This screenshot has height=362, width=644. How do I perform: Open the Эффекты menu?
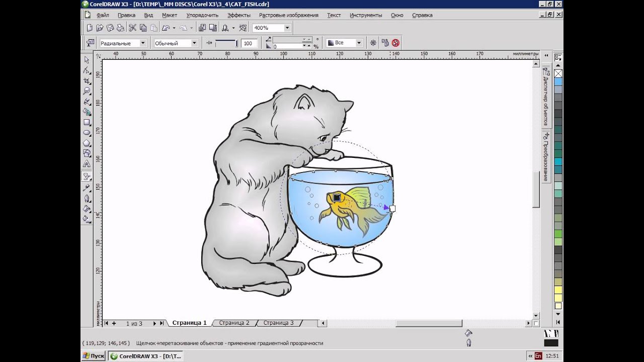pos(238,15)
